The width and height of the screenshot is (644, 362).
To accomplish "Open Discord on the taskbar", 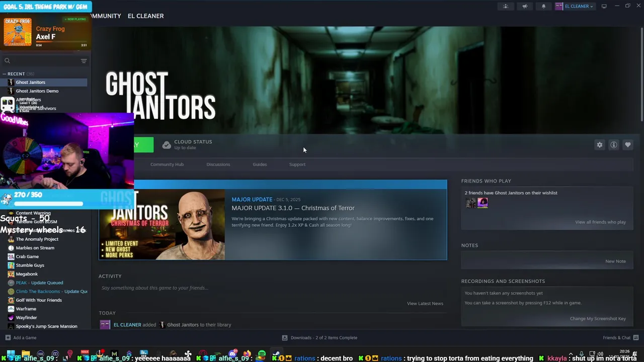I will coord(232,355).
